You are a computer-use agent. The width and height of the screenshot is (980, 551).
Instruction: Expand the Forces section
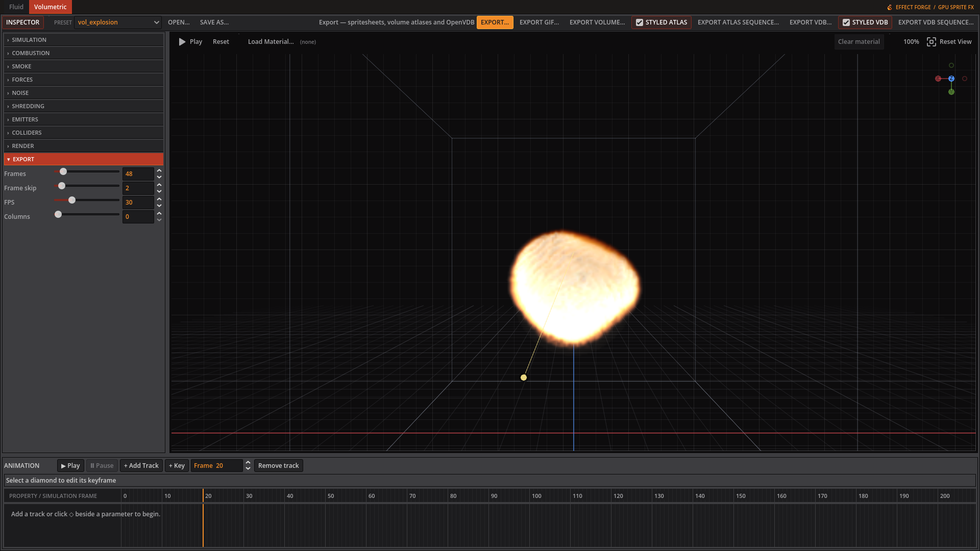point(84,80)
